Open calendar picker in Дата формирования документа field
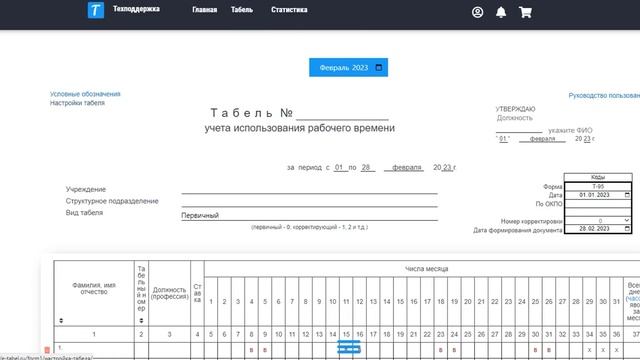Image resolution: width=640 pixels, height=360 pixels. (x=627, y=229)
